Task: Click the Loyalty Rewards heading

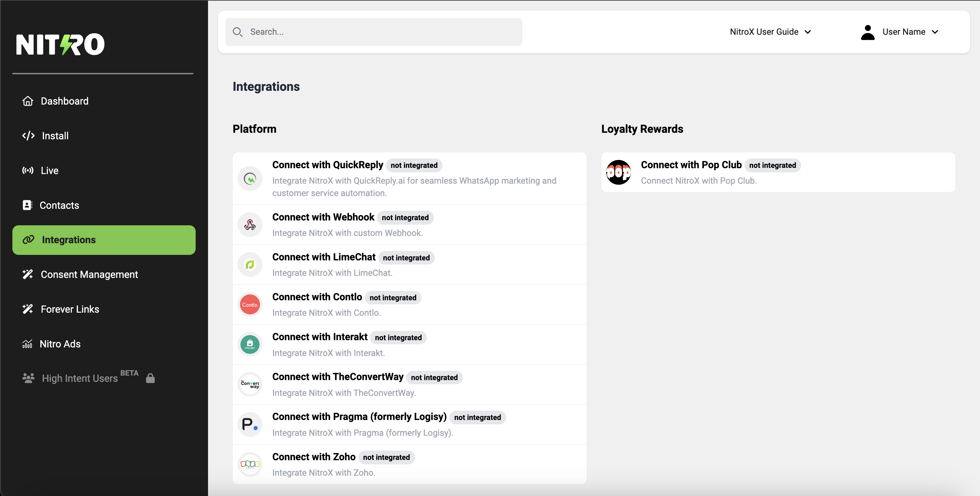Action: click(x=642, y=129)
